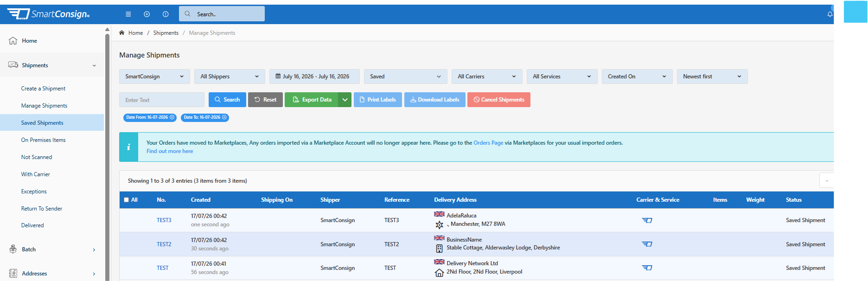This screenshot has height=281, width=868.
Task: Open the All Carriers dropdown
Action: click(487, 77)
